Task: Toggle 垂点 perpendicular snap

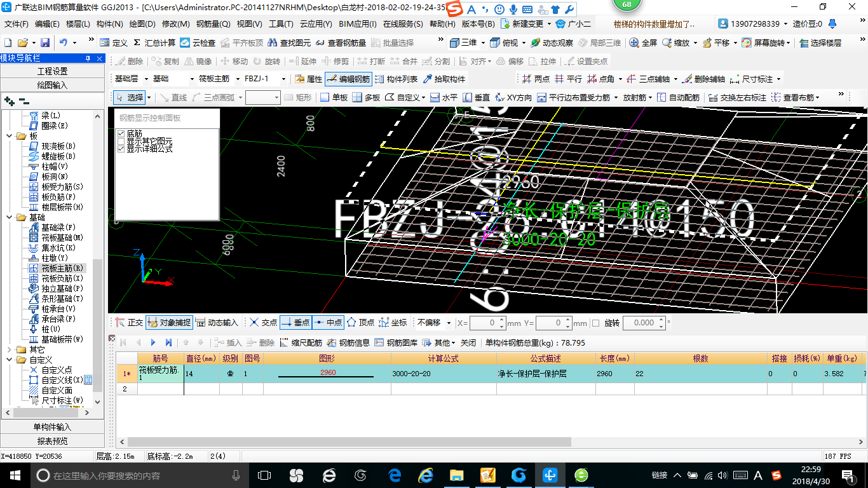Action: (x=295, y=323)
